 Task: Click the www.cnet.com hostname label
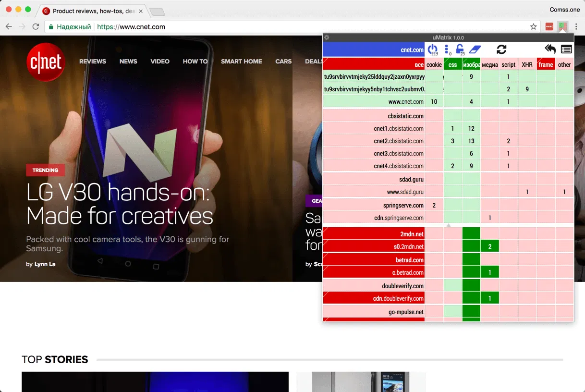tap(374, 101)
